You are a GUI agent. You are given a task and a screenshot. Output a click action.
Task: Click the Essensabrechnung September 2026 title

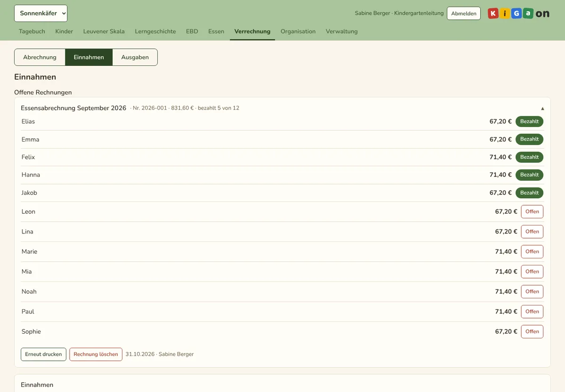[73, 108]
